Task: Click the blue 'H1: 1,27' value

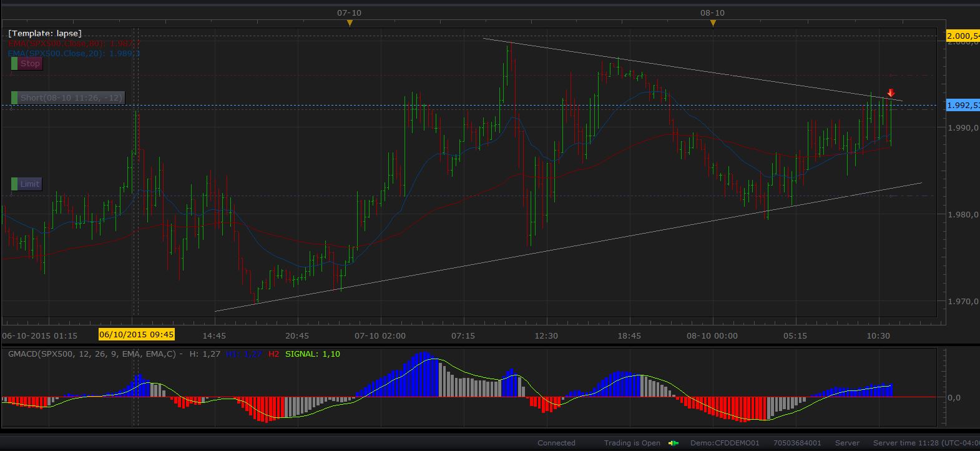Action: [244, 354]
